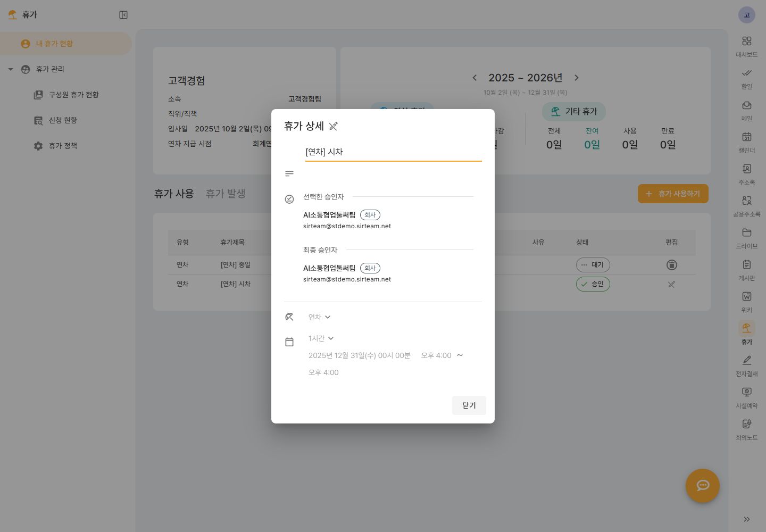Open the 연차 leave type dropdown
This screenshot has height=532, width=766.
click(320, 317)
